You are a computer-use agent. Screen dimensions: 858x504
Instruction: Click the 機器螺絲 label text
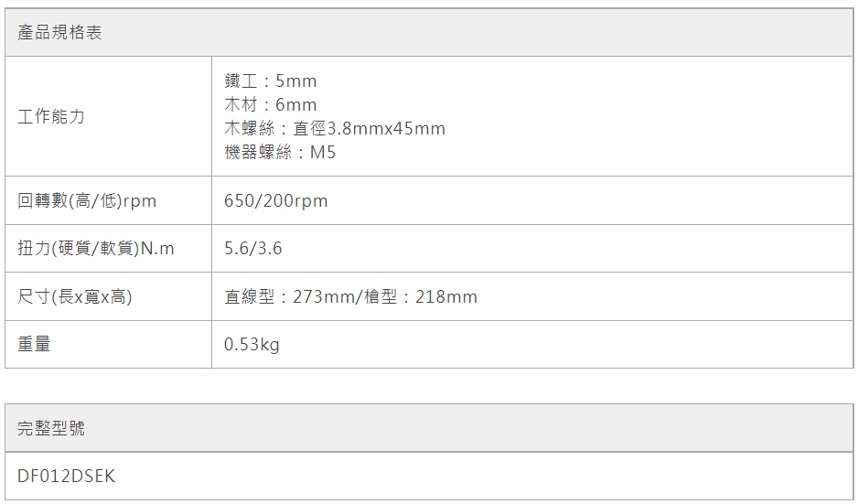coord(257,153)
